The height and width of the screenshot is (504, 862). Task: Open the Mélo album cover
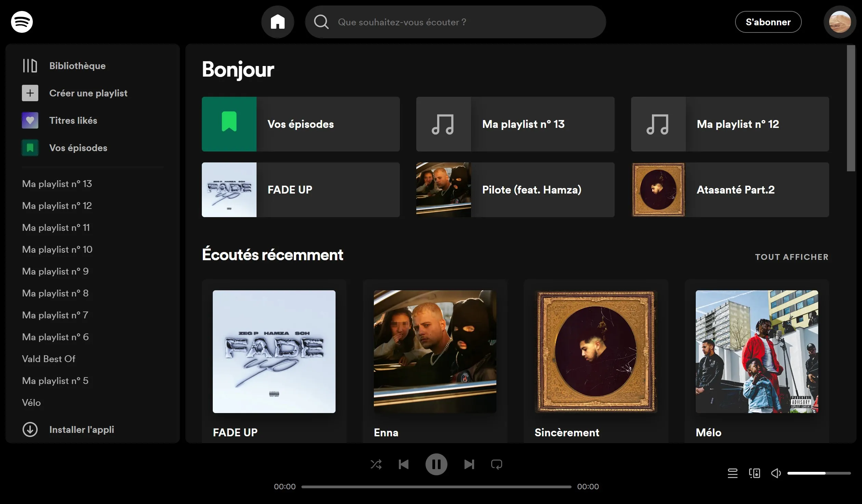click(757, 352)
